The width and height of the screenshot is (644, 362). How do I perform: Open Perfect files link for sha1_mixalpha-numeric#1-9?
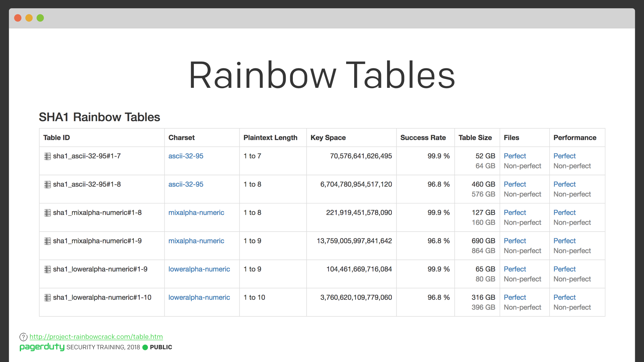515,241
